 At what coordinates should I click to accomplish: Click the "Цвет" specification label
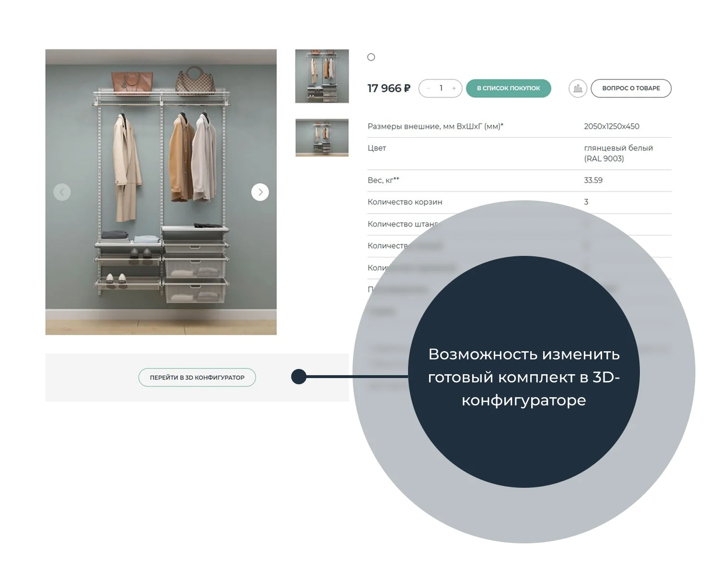coord(377,148)
